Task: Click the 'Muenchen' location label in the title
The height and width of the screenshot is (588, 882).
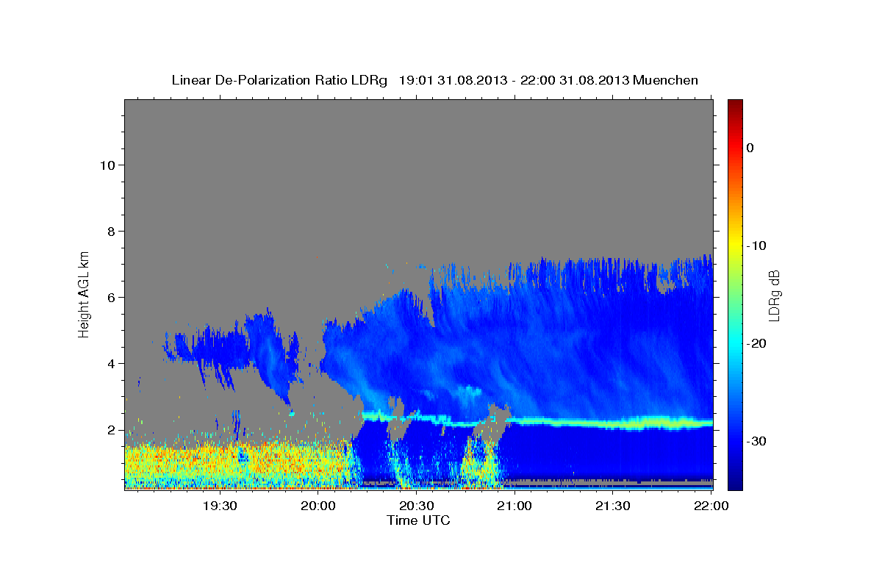Action: [x=666, y=80]
